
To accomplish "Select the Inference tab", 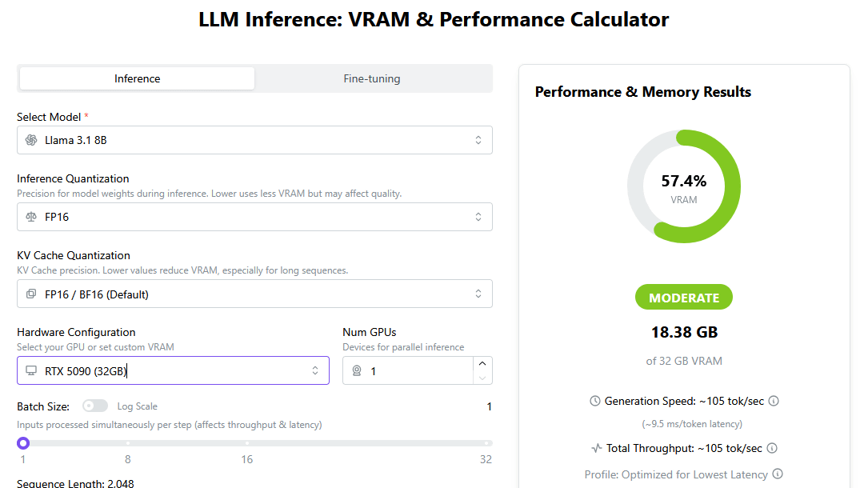I will [137, 78].
